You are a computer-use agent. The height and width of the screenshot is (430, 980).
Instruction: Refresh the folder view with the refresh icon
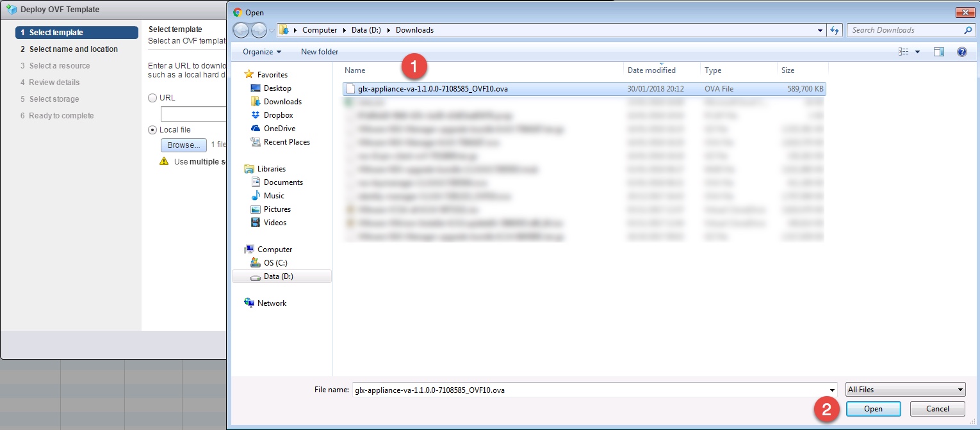[x=835, y=29]
